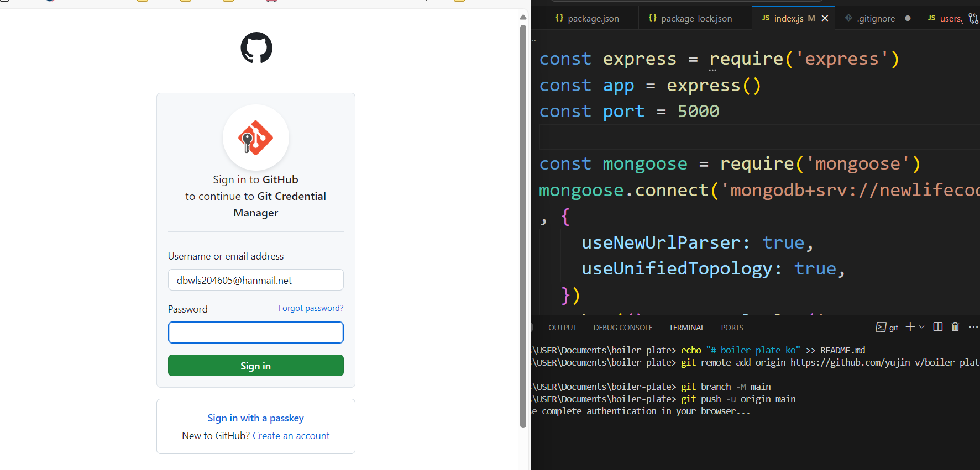This screenshot has width=980, height=470.
Task: Click the "require('express')" line in editor
Action: [720, 59]
